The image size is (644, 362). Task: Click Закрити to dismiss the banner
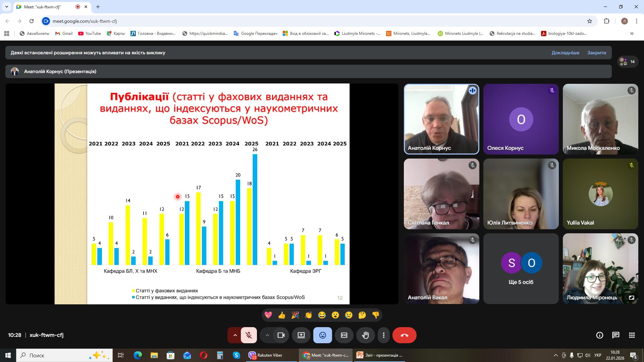tap(596, 53)
